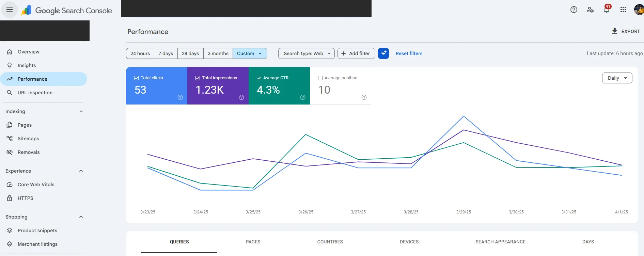Screen dimensions: 644x256
Task: Click help icon on Total clicks card
Action: click(180, 97)
